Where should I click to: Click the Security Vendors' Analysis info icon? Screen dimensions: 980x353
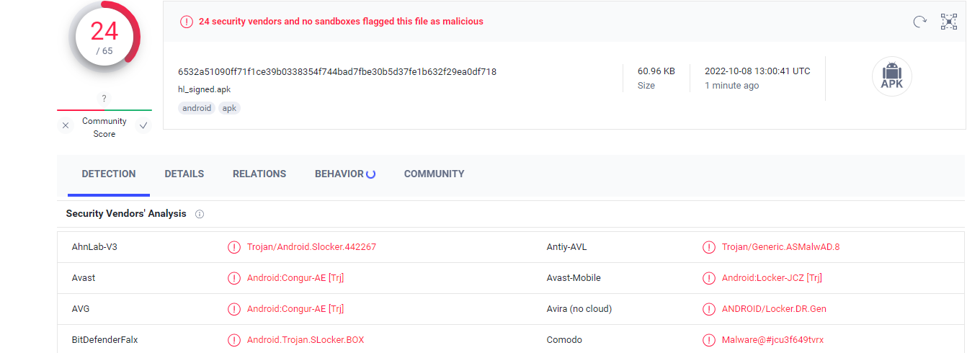click(x=200, y=214)
